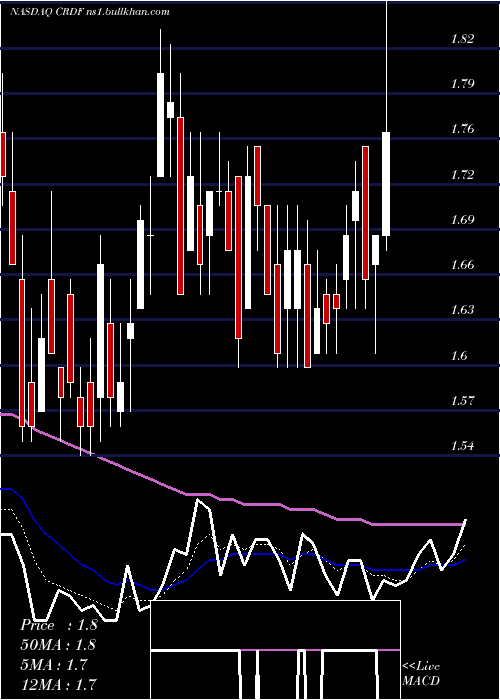Click the 1.63 price axis label
The width and height of the screenshot is (500, 700).
click(x=462, y=310)
